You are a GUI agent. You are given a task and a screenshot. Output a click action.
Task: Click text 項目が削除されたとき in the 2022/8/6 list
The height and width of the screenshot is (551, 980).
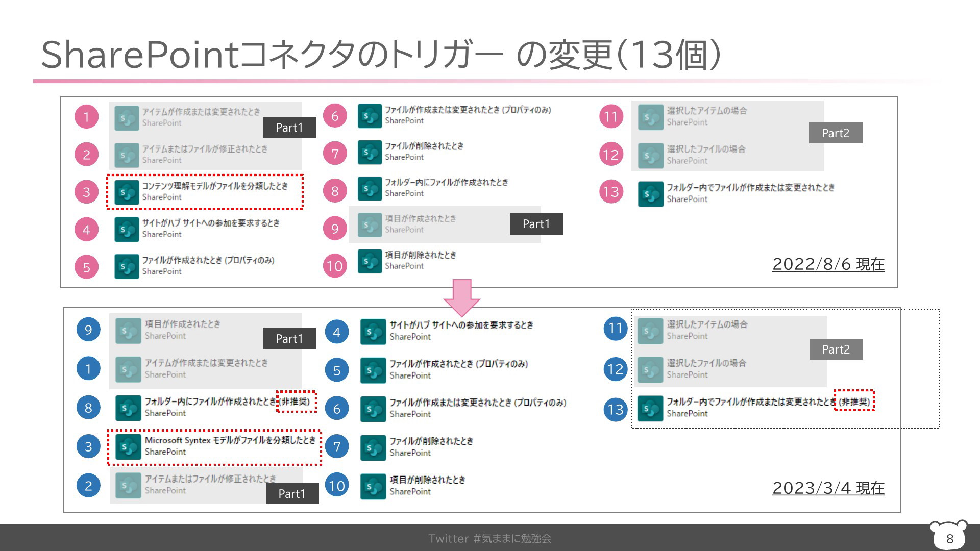[x=421, y=255]
